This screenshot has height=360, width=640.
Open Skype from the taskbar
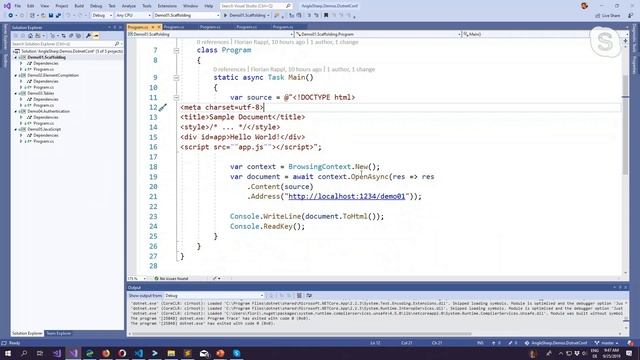237,353
